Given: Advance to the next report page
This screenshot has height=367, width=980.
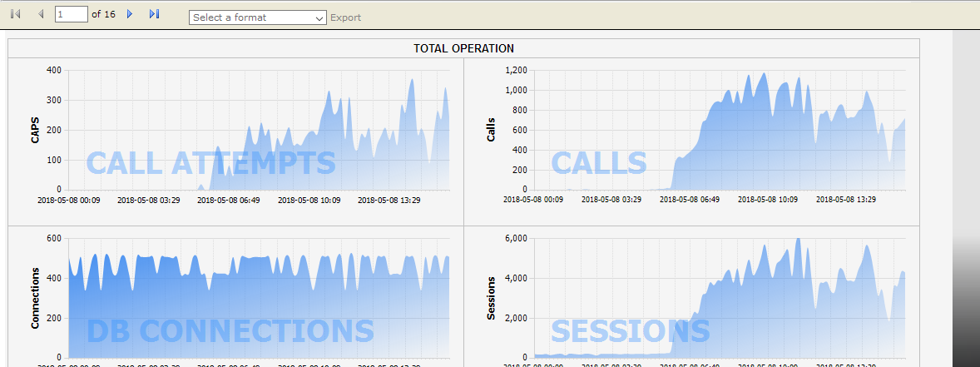Looking at the screenshot, I should [129, 14].
